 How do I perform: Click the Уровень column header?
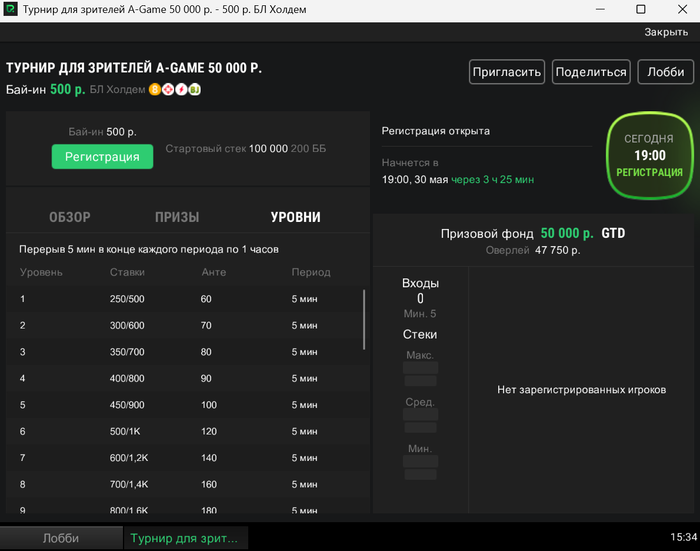41,272
